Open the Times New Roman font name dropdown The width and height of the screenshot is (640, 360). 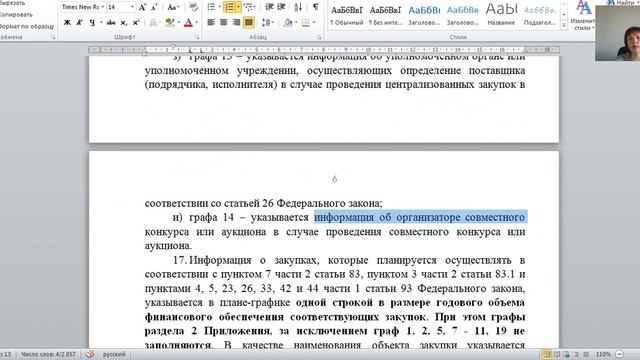point(102,7)
